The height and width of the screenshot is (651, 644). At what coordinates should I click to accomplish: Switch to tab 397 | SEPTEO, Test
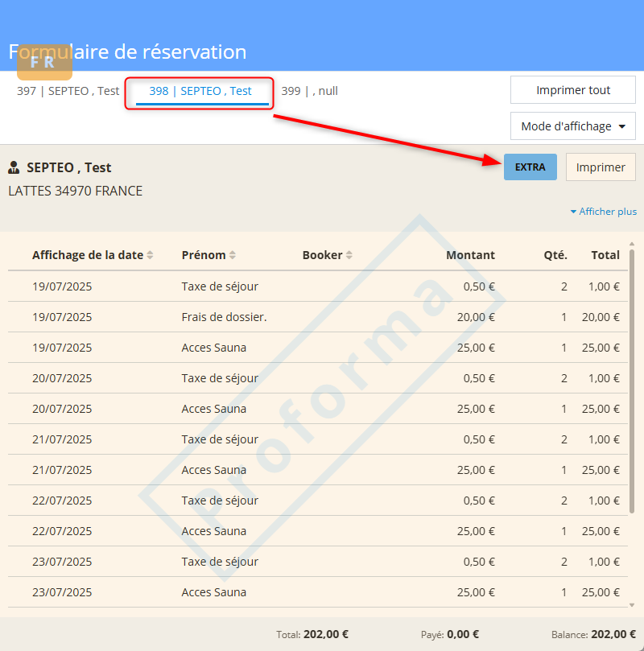tap(68, 91)
